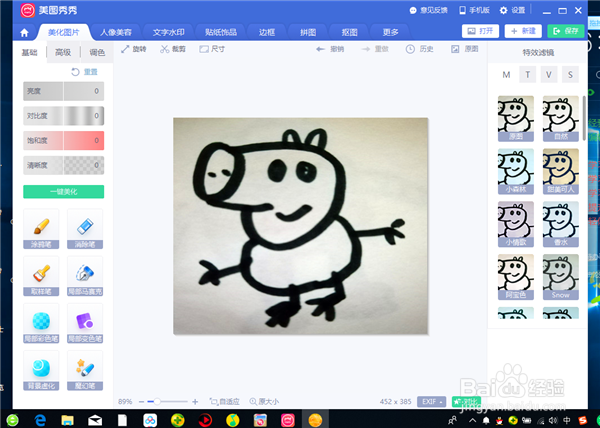Viewport: 600px width, 428px height.
Task: Switch to 贴纸饰品 tab
Action: coord(221,33)
